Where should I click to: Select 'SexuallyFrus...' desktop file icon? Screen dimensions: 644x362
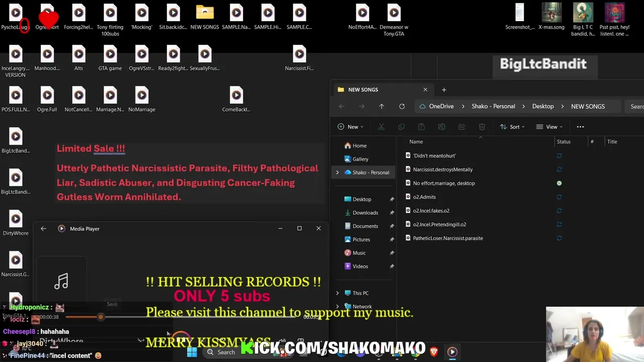coord(205,59)
